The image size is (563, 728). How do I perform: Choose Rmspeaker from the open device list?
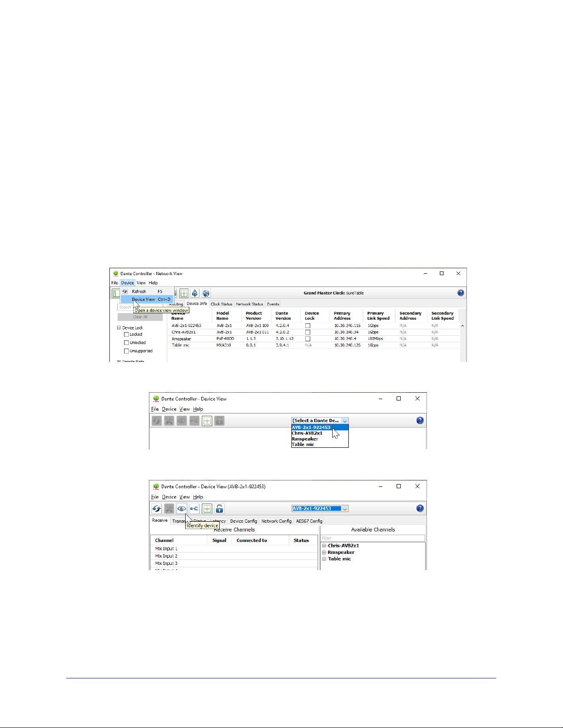coord(320,439)
